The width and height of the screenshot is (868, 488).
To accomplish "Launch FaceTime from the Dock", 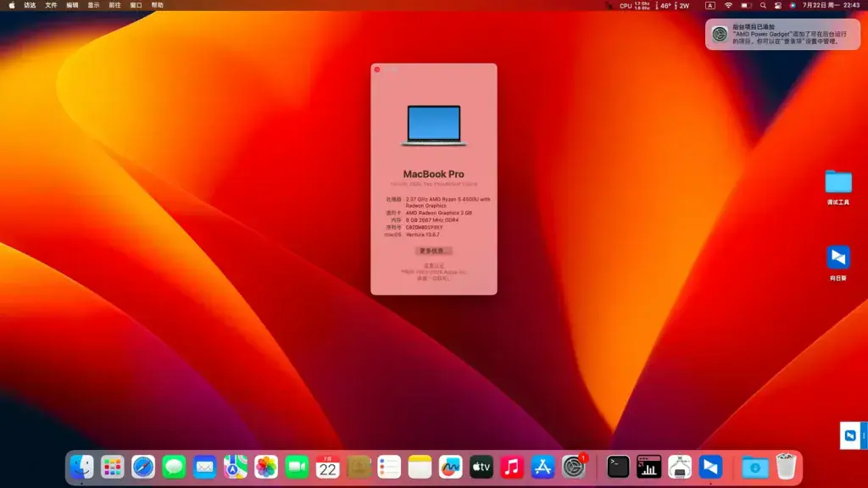I will pyautogui.click(x=297, y=468).
